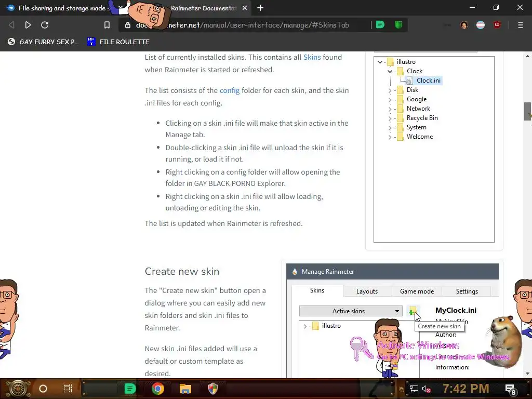Select the Network folder label
Image resolution: width=532 pixels, height=399 pixels.
point(418,108)
